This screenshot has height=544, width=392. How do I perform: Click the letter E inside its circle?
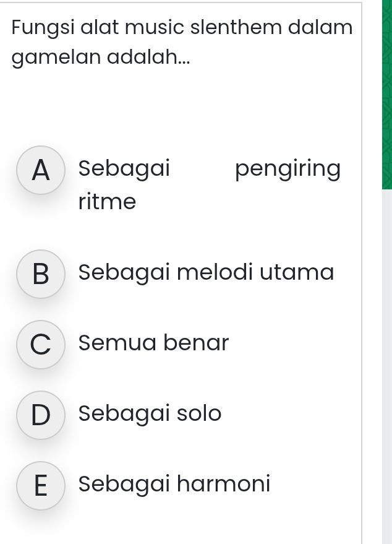tap(41, 486)
